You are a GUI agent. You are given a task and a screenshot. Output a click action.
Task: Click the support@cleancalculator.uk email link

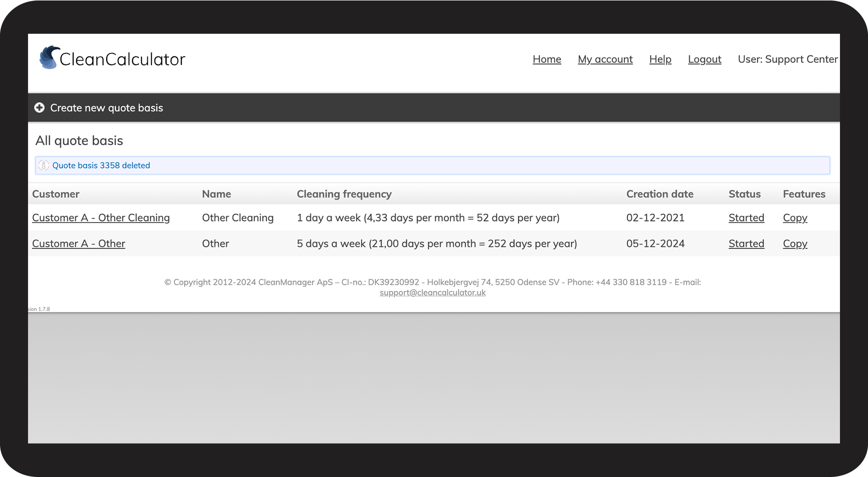432,293
